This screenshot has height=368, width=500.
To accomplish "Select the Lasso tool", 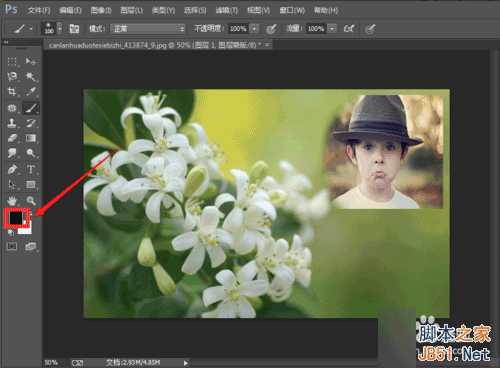I will [x=12, y=76].
